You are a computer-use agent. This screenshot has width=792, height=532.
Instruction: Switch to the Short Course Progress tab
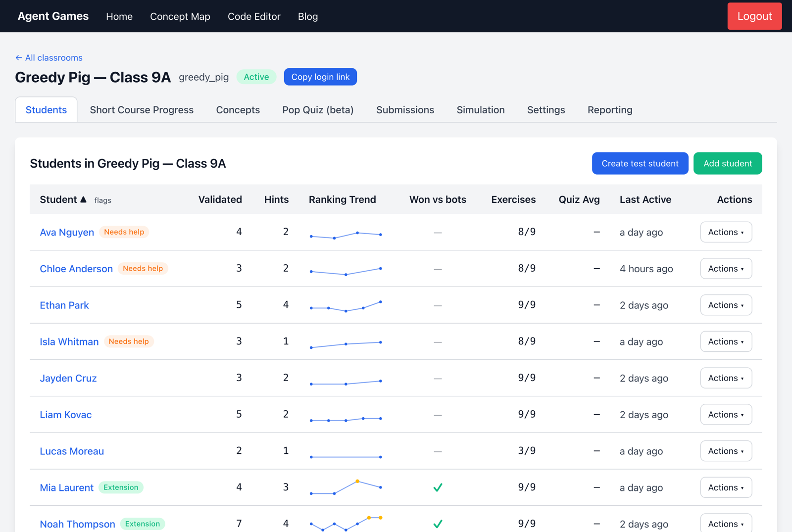[x=142, y=110]
